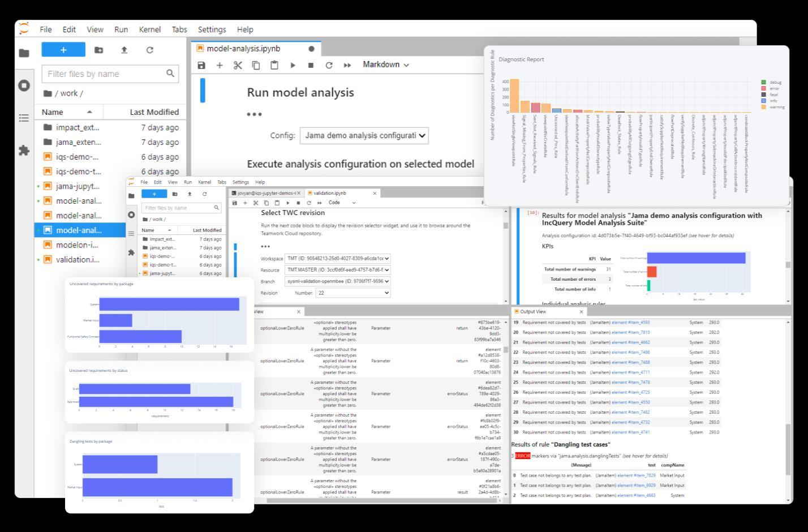The image size is (808, 532).
Task: Click running kernels icon in front validation window
Action: pyautogui.click(x=131, y=214)
